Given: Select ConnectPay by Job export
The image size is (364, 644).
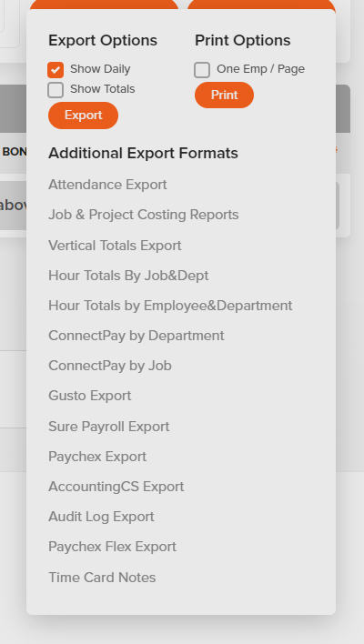Looking at the screenshot, I should tap(110, 366).
